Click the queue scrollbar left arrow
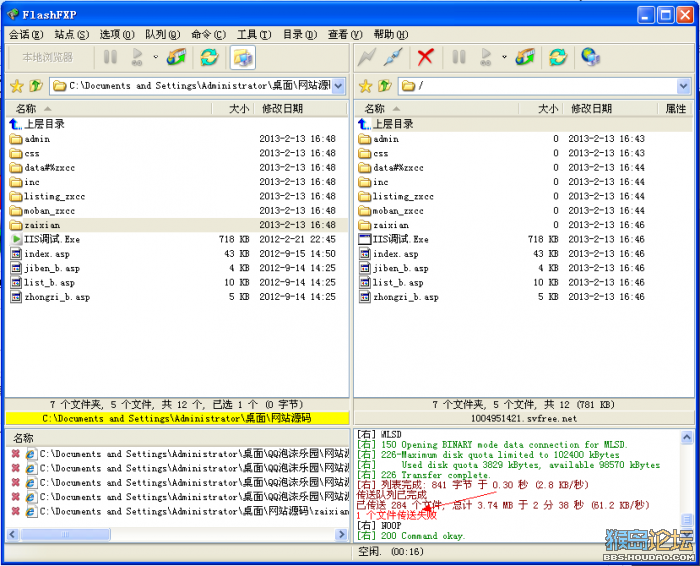This screenshot has height=566, width=700. click(13, 534)
